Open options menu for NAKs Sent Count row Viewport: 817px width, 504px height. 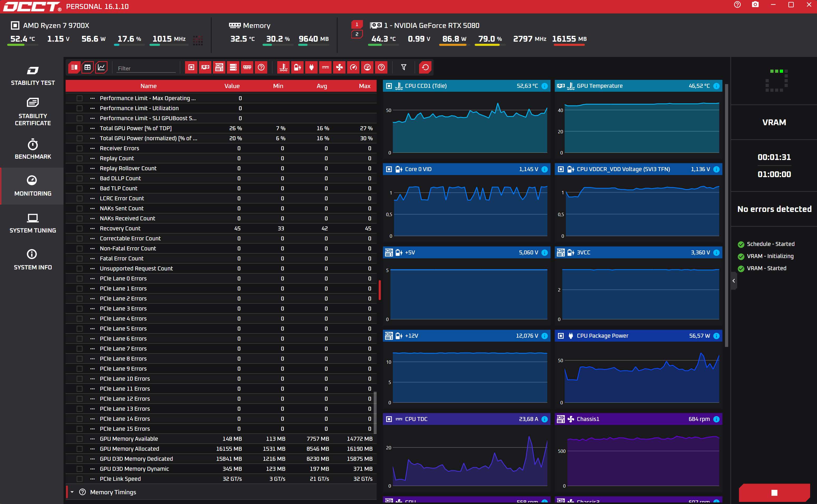pos(92,208)
